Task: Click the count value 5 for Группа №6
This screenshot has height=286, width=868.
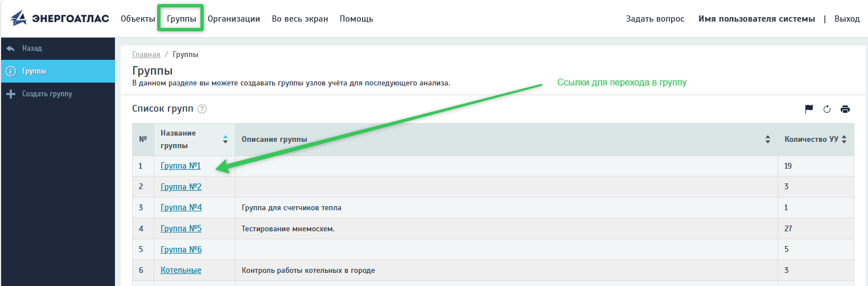Action: (786, 250)
